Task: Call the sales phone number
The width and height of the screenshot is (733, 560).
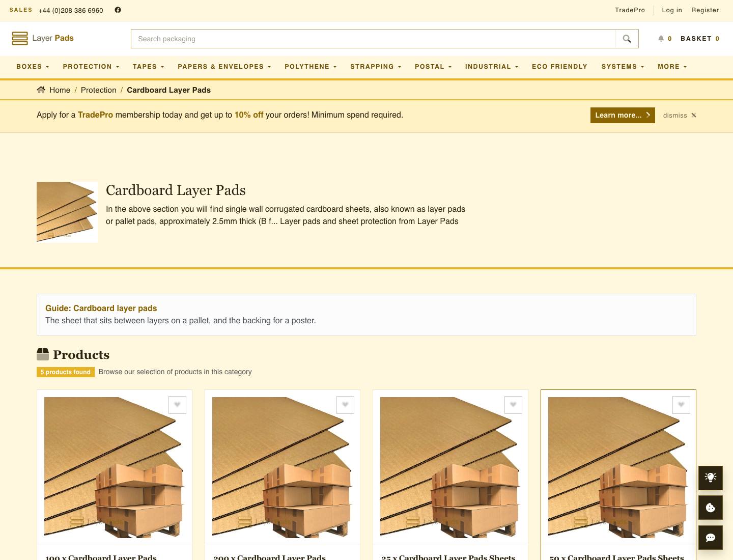Action: (x=71, y=10)
